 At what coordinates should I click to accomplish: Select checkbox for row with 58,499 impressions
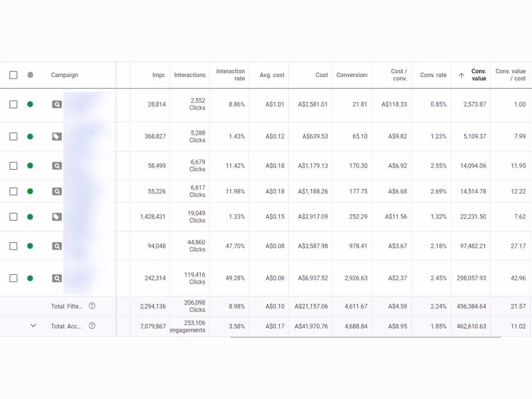13,165
